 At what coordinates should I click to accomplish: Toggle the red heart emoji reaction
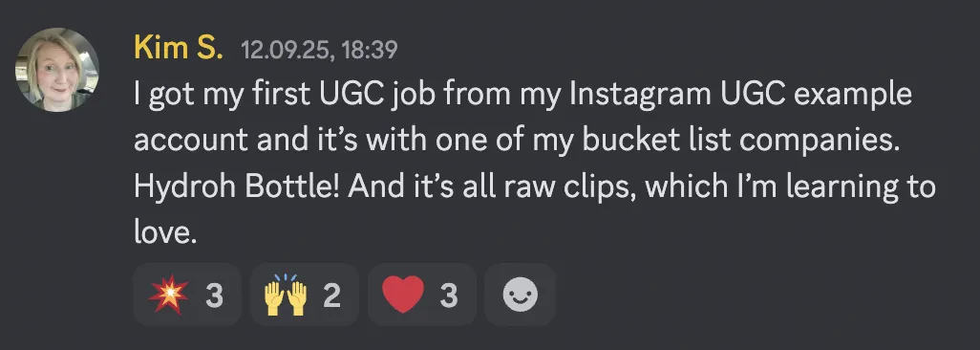(422, 295)
